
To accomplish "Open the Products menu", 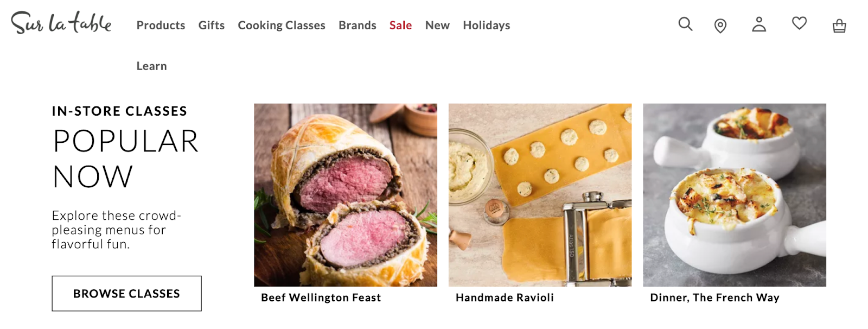I will [x=161, y=25].
